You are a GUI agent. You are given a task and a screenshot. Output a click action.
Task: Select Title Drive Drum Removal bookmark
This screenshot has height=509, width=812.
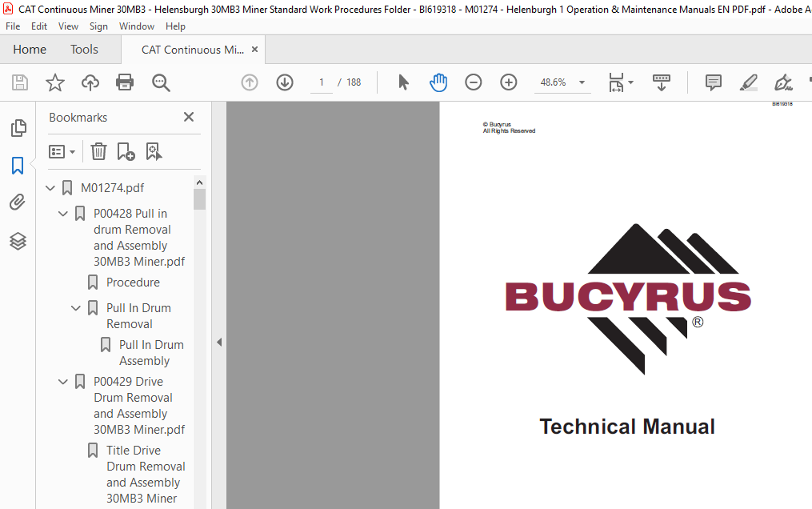click(146, 475)
